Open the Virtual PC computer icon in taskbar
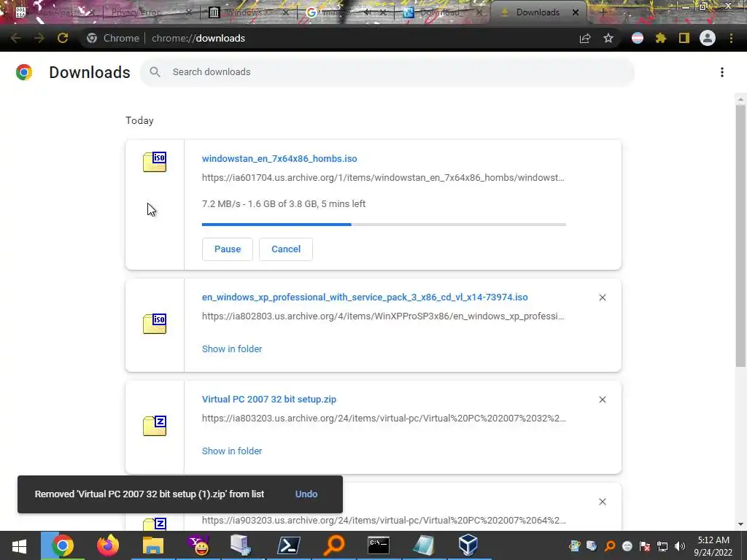747x560 pixels. point(240,545)
